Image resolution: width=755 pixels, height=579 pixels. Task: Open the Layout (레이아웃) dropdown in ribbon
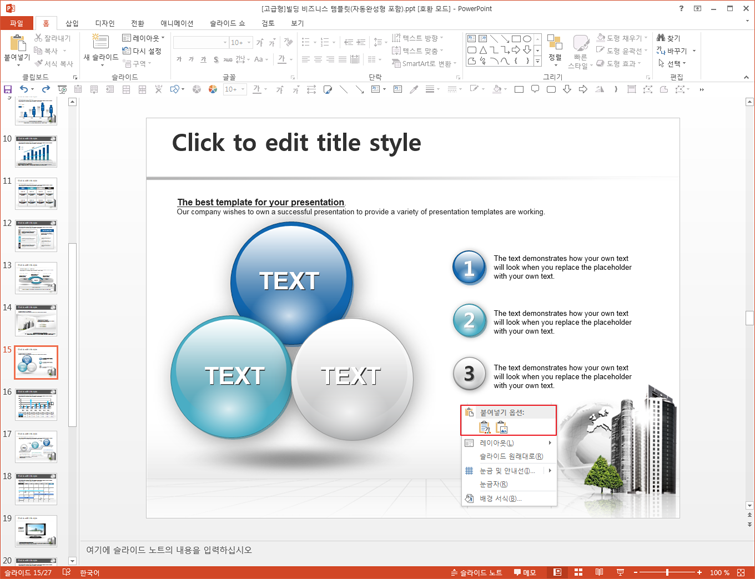(x=143, y=38)
